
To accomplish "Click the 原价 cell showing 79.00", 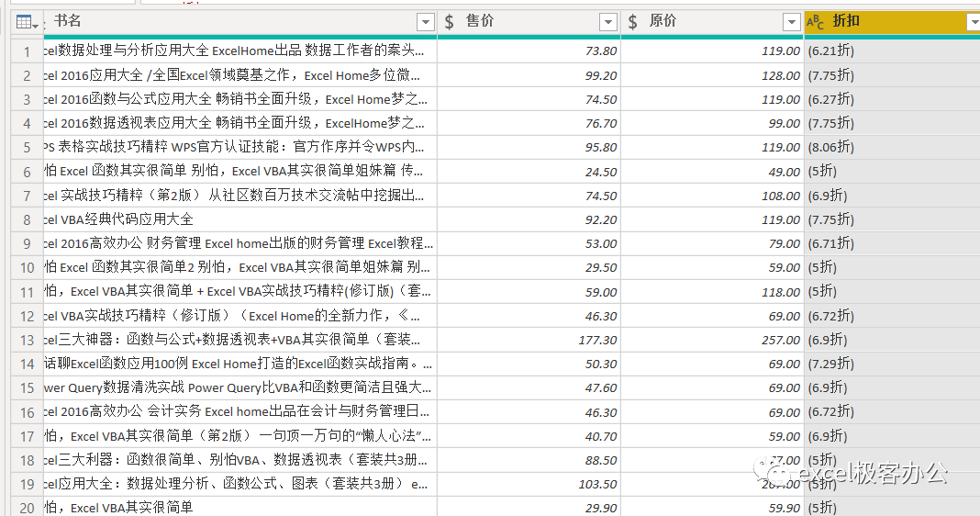I will tap(712, 244).
